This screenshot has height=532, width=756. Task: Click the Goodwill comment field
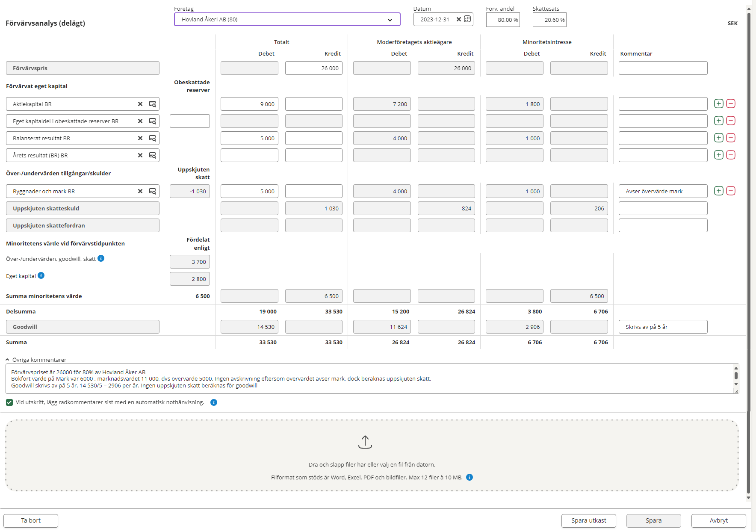pos(662,327)
